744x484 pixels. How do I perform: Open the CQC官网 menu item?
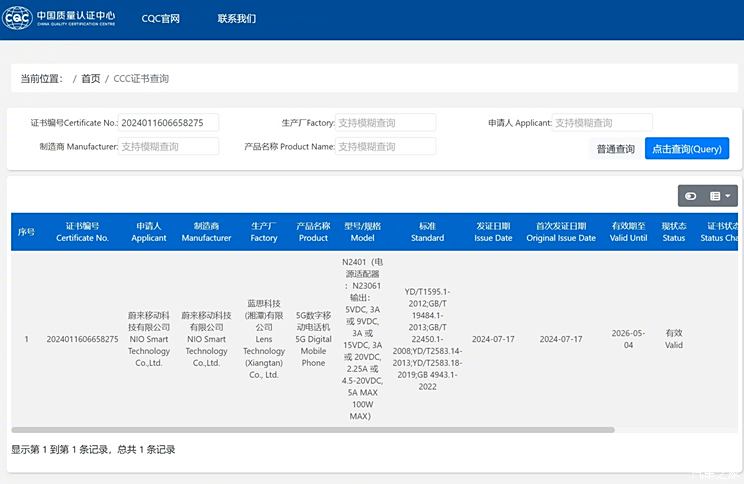(x=160, y=18)
